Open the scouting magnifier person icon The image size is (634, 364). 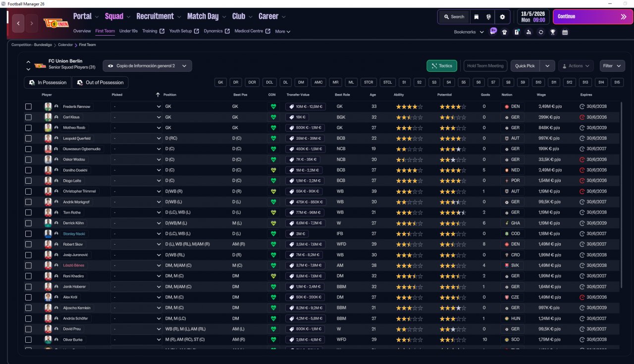528,32
